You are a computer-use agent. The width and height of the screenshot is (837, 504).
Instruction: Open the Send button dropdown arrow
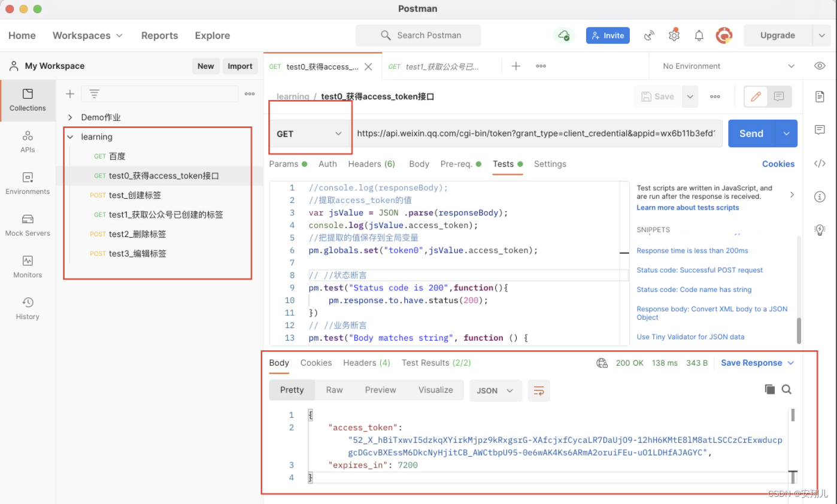click(787, 133)
